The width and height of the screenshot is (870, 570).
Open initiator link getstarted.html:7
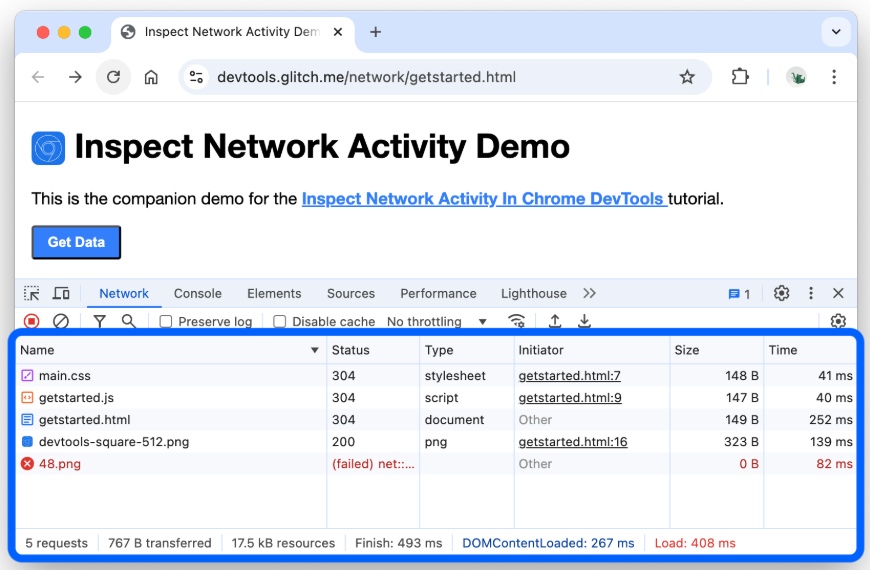click(569, 376)
